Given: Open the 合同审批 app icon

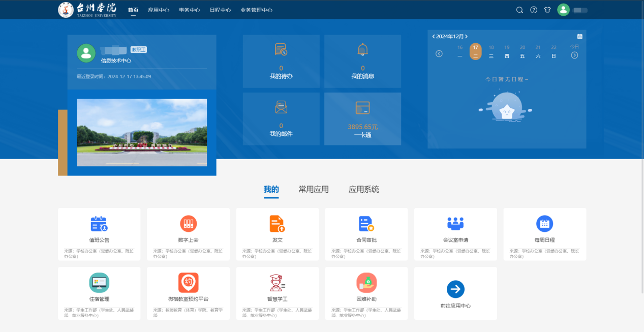Looking at the screenshot, I should 366,224.
